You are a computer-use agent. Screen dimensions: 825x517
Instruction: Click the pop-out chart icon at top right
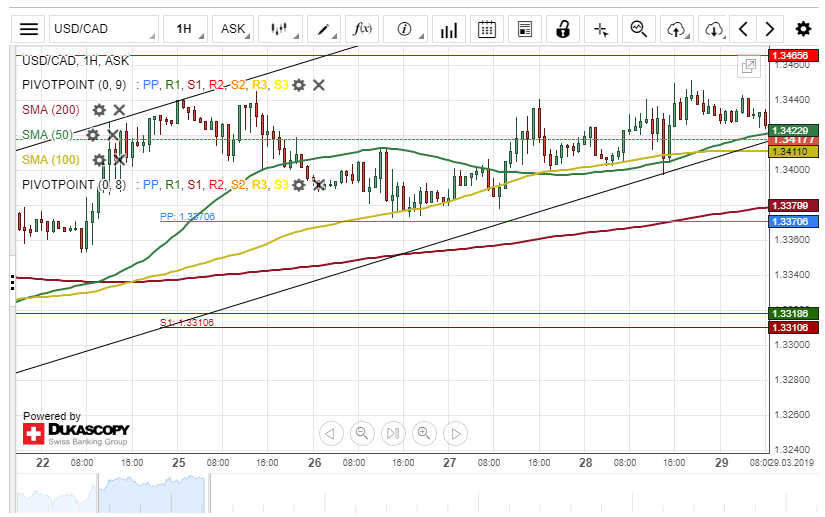pos(748,67)
